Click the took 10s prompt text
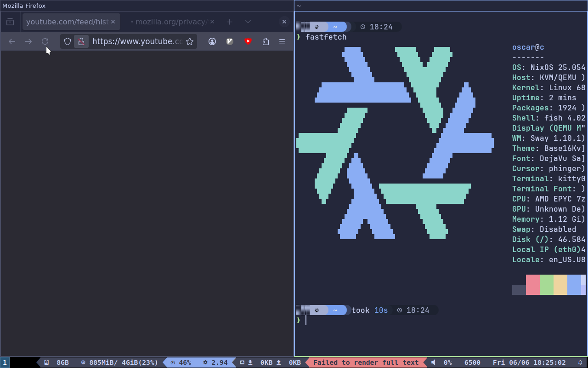The image size is (588, 368). (370, 310)
